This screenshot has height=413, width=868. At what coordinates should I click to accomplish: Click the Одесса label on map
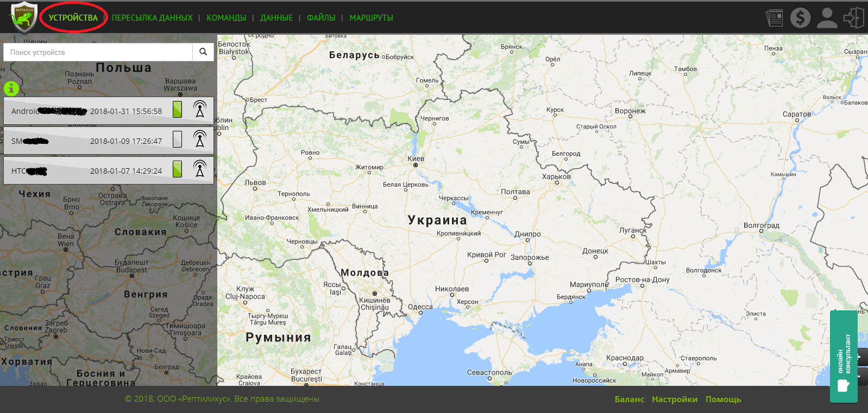pos(420,307)
